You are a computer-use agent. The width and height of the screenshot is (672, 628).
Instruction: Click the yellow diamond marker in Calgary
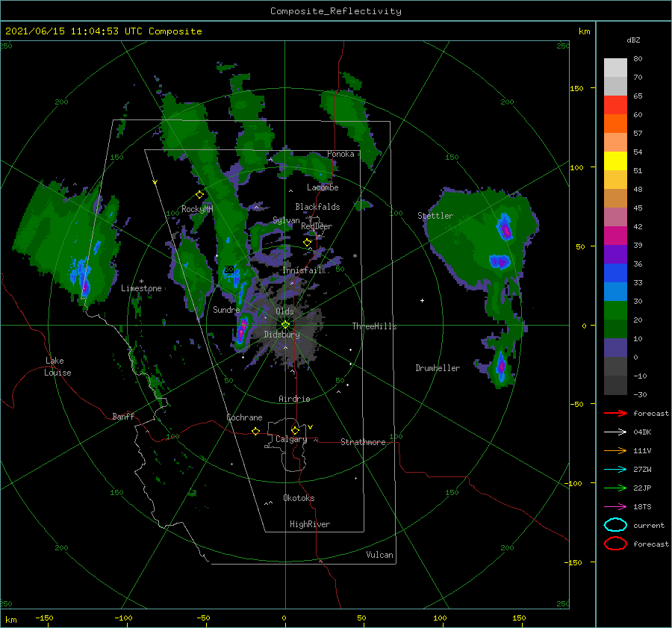click(295, 430)
